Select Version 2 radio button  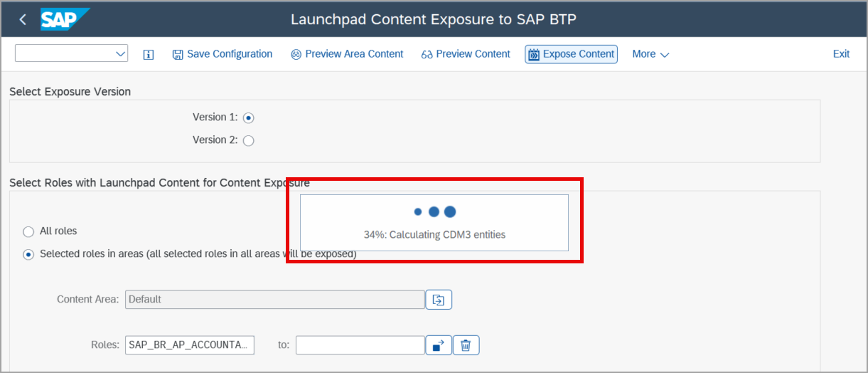(x=249, y=140)
